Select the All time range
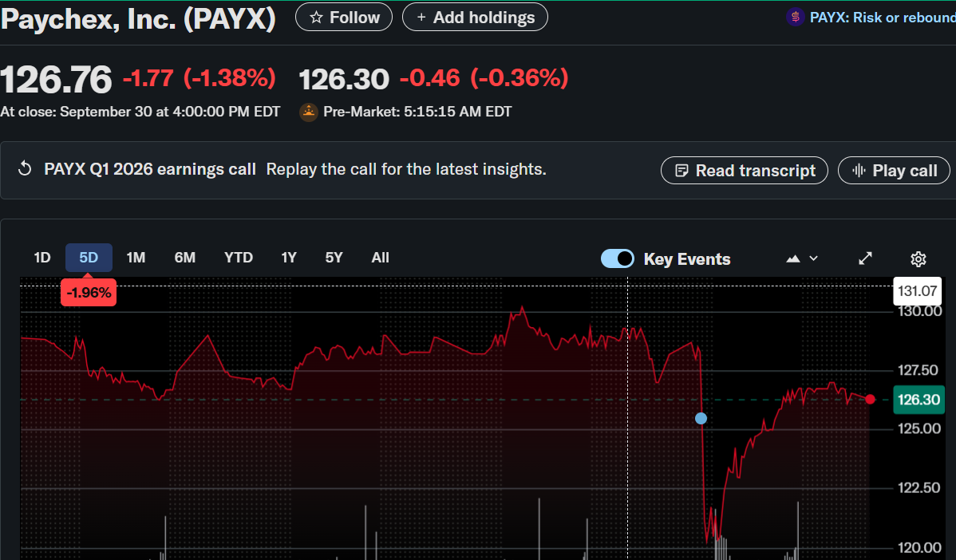956x560 pixels. click(381, 258)
